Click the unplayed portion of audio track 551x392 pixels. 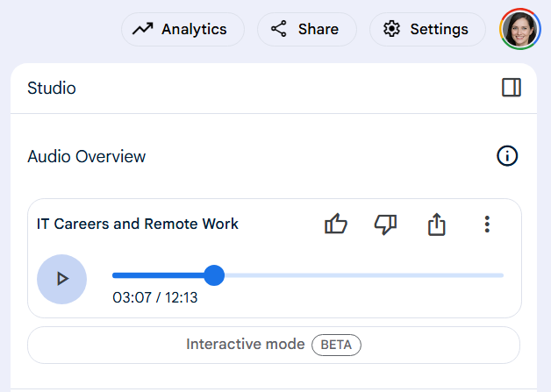[364, 275]
